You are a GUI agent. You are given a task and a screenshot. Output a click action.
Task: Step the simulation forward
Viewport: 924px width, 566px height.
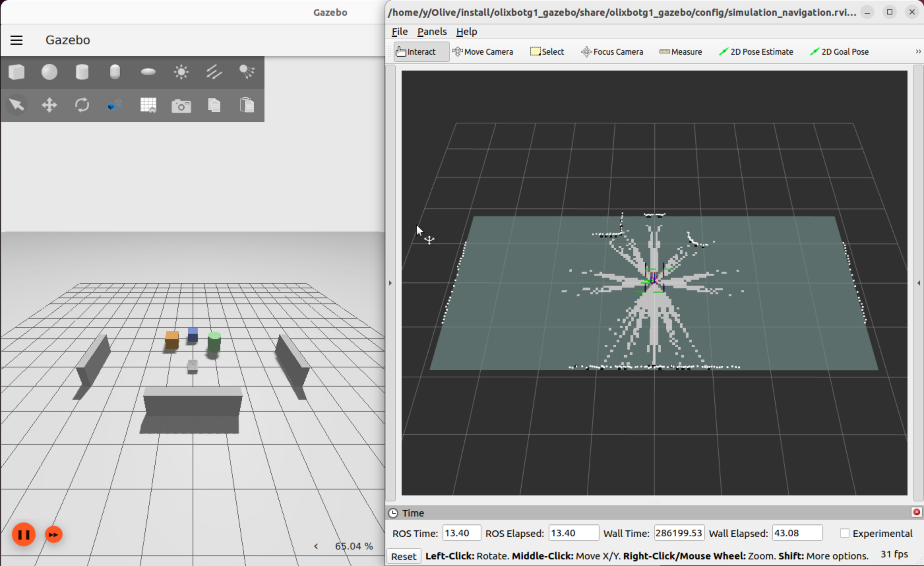(x=54, y=534)
